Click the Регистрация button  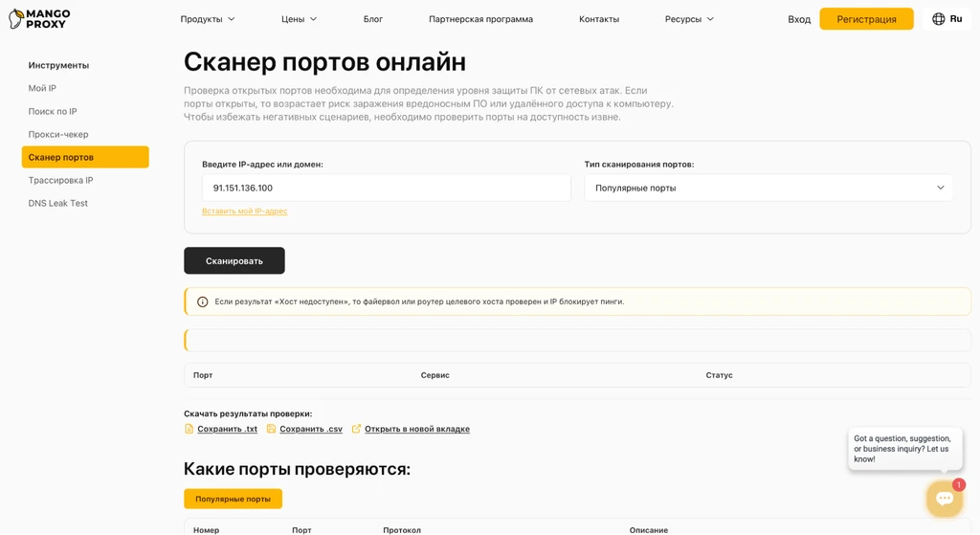pos(866,19)
